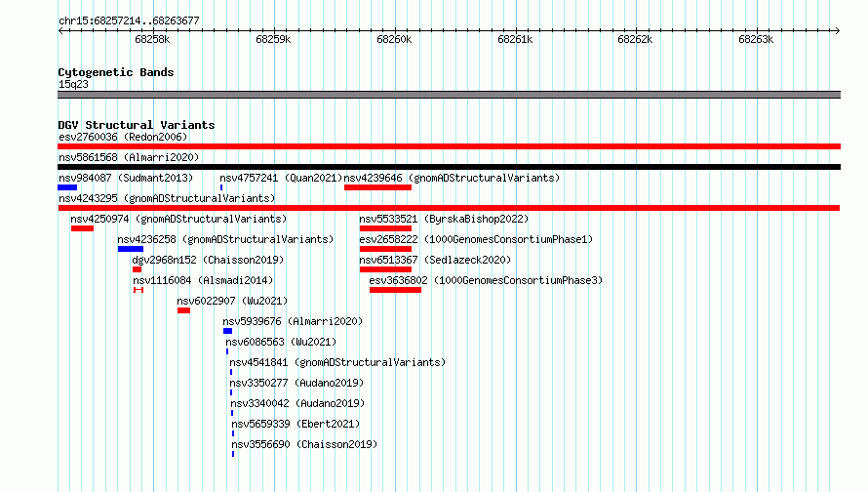Viewport: 868px width, 492px height.
Task: Click the 68258k ruler tick label
Action: tap(152, 39)
